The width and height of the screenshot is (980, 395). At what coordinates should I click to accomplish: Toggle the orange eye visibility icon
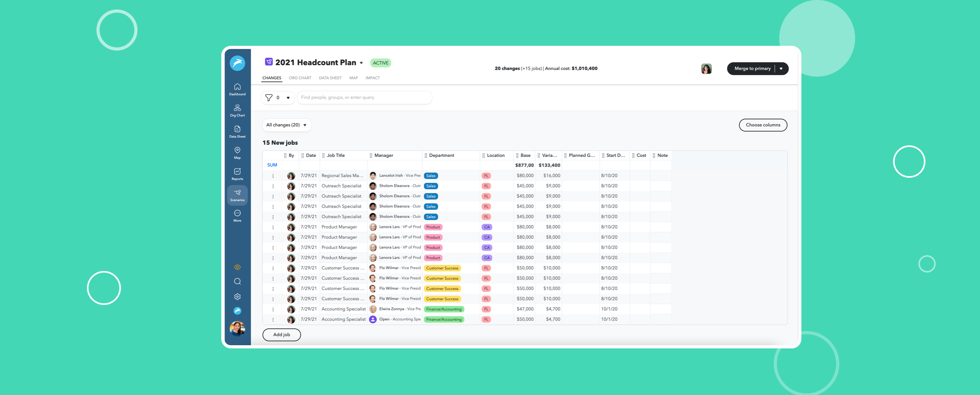click(237, 267)
